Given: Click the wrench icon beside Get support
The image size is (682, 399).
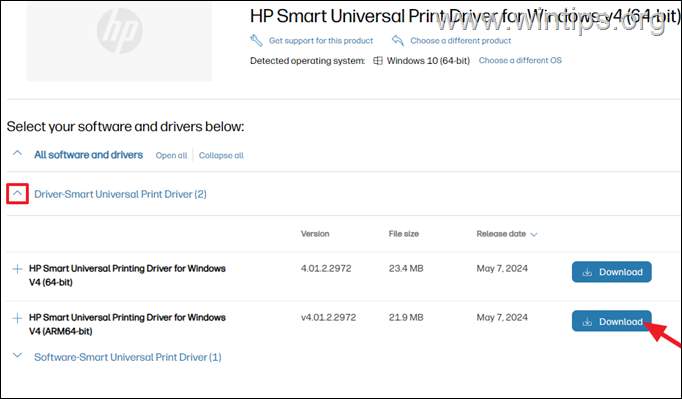Looking at the screenshot, I should pos(256,40).
